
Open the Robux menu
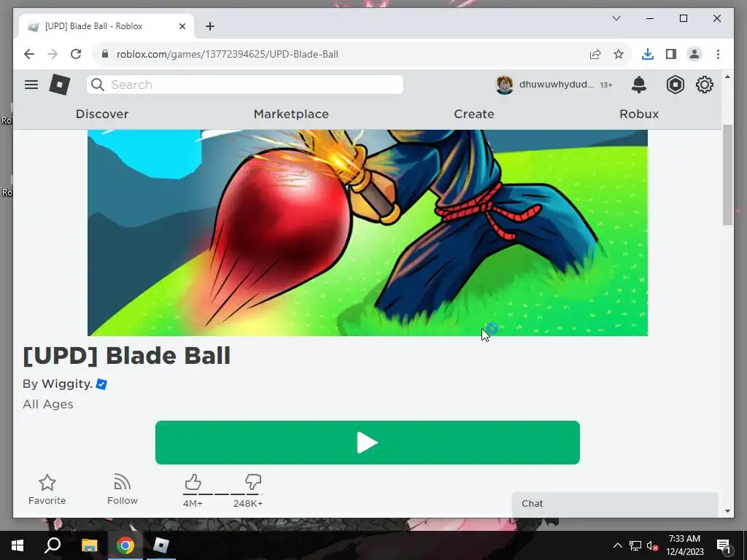click(639, 114)
